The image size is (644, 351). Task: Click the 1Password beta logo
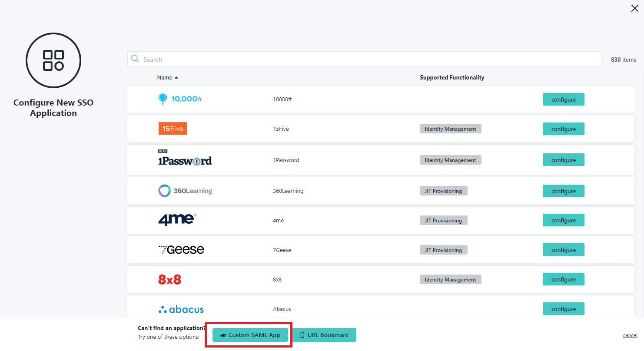[185, 160]
